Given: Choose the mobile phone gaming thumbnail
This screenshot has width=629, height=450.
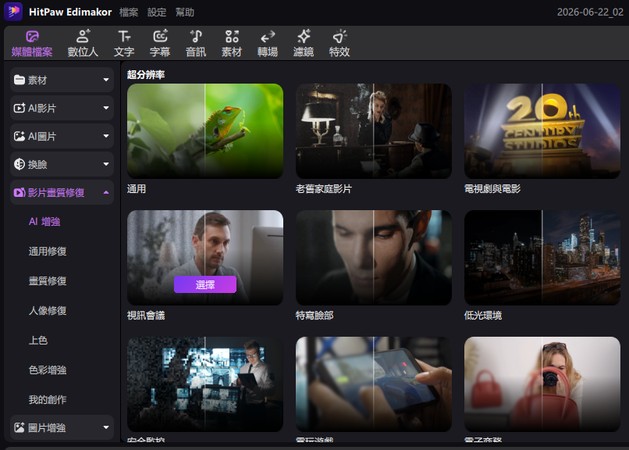Looking at the screenshot, I should (373, 384).
